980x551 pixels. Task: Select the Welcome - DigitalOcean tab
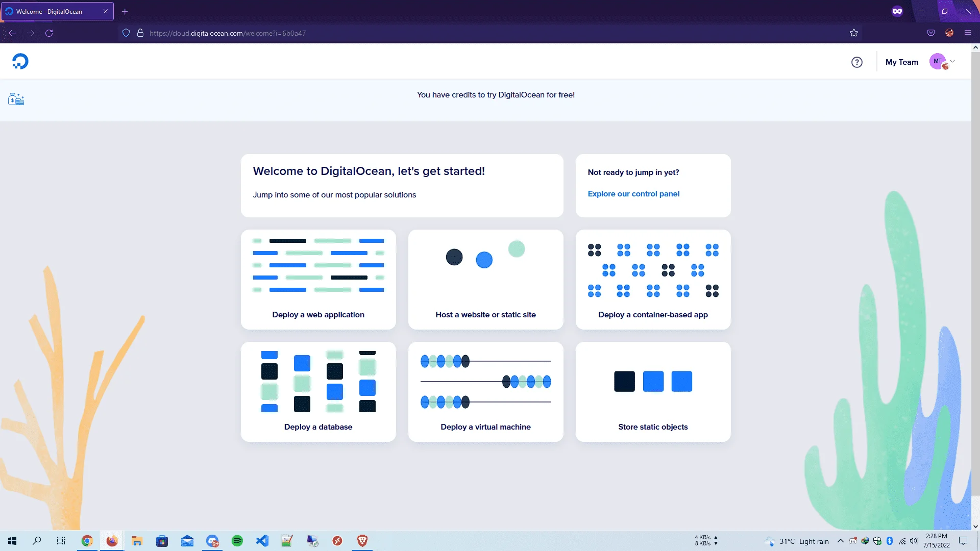[57, 11]
